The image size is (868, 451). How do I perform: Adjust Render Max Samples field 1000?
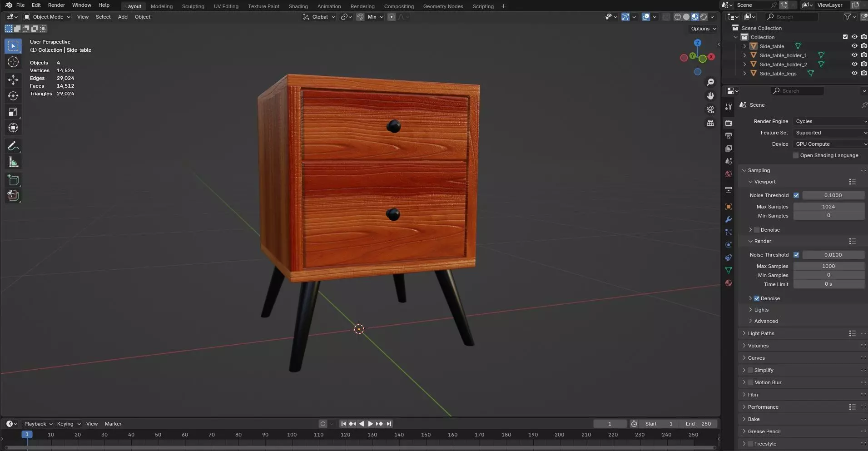828,266
